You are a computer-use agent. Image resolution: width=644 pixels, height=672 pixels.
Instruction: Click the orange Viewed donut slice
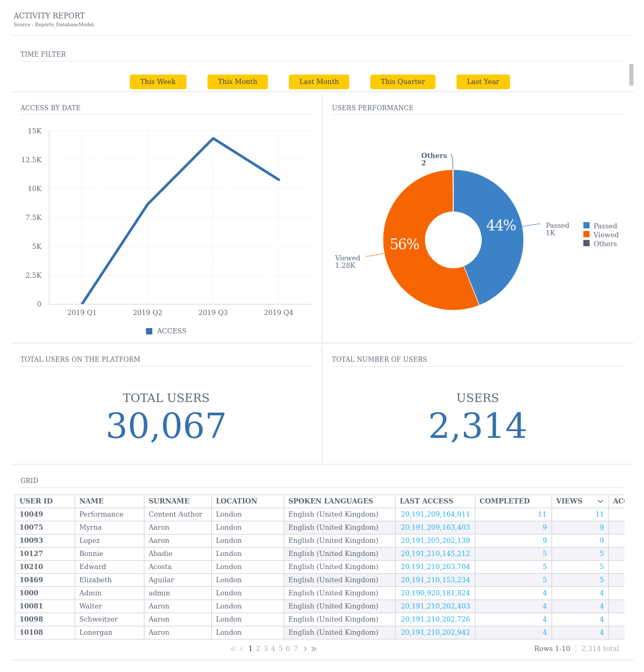pyautogui.click(x=404, y=262)
